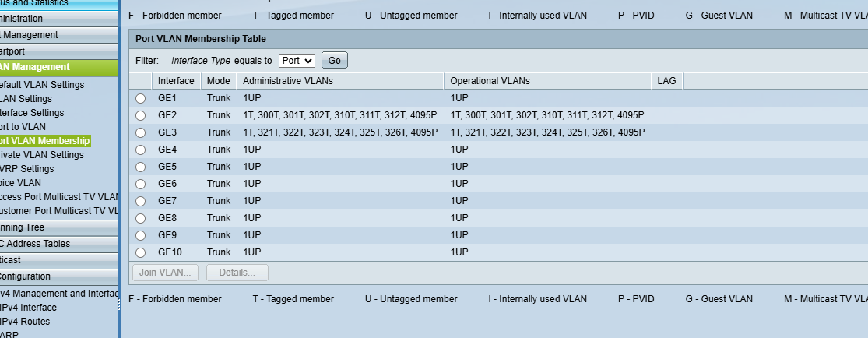Select radio button for port GE5
Image resolution: width=868 pixels, height=338 pixels.
coord(140,167)
